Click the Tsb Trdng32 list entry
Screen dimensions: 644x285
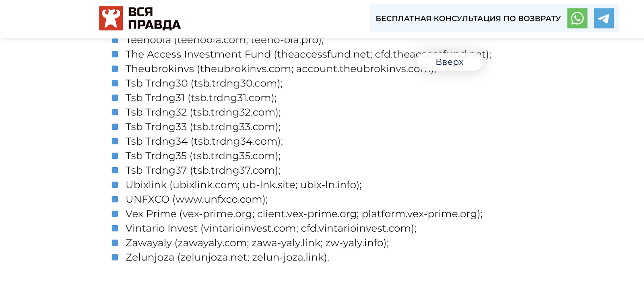[x=203, y=112]
